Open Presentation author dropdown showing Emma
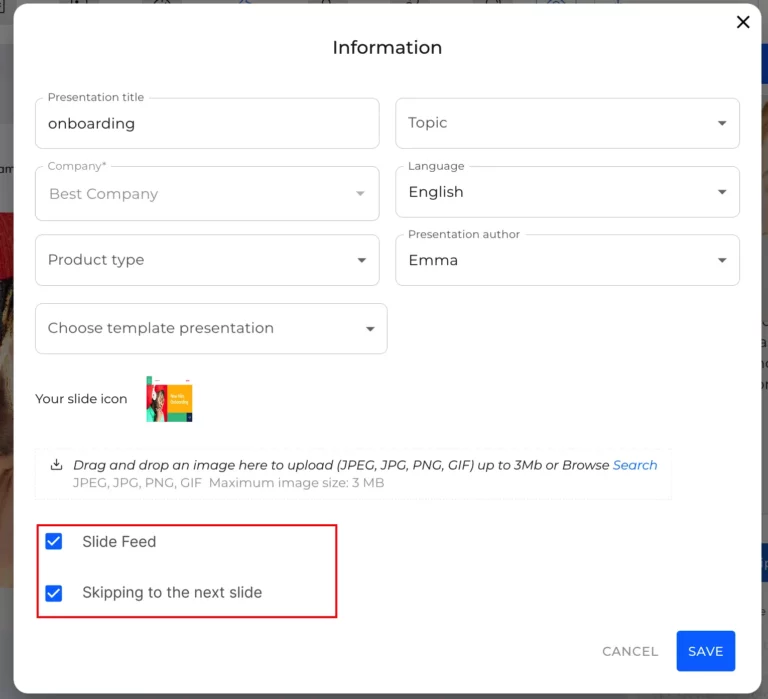Screen dimensions: 768x699 tap(567, 260)
